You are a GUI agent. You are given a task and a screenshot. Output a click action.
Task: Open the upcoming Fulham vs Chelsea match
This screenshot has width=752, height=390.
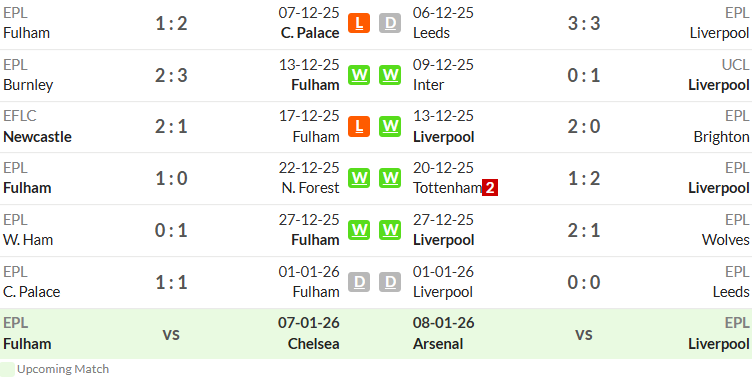[x=171, y=334]
